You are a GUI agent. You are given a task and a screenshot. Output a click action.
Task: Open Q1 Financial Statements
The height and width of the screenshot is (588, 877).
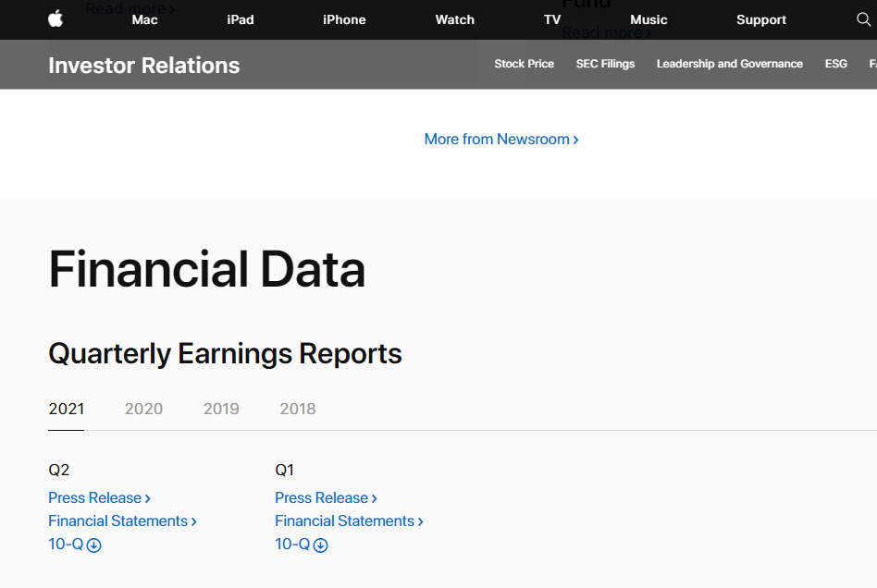click(x=349, y=521)
